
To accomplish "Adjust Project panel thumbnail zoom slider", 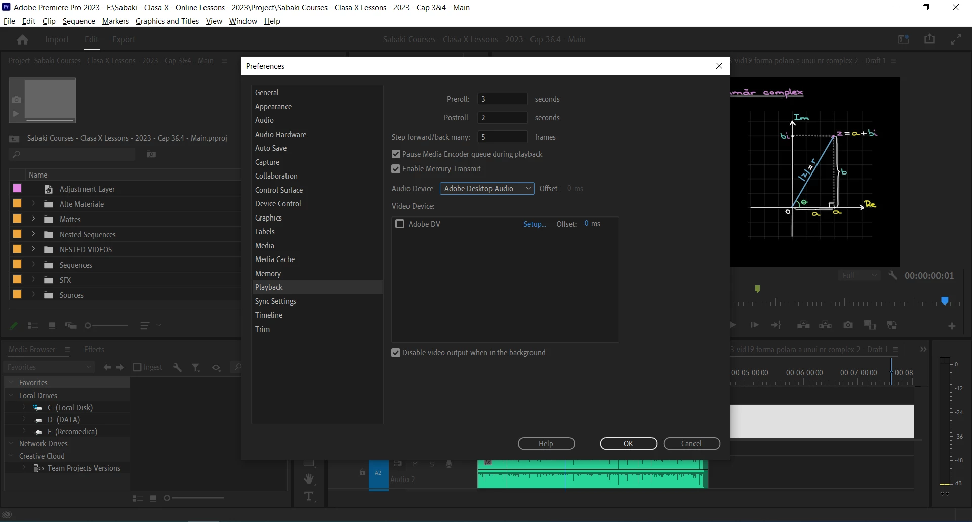I will (106, 326).
